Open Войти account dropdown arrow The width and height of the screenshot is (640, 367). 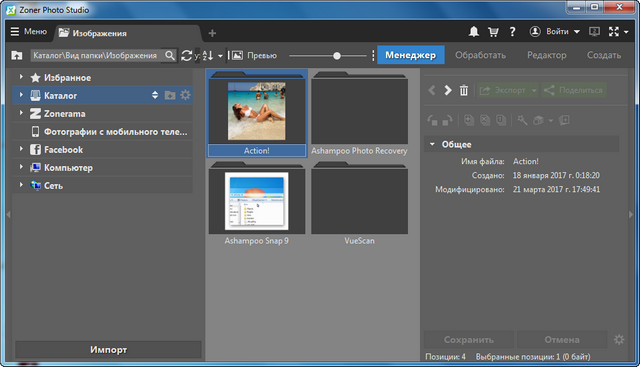[577, 32]
